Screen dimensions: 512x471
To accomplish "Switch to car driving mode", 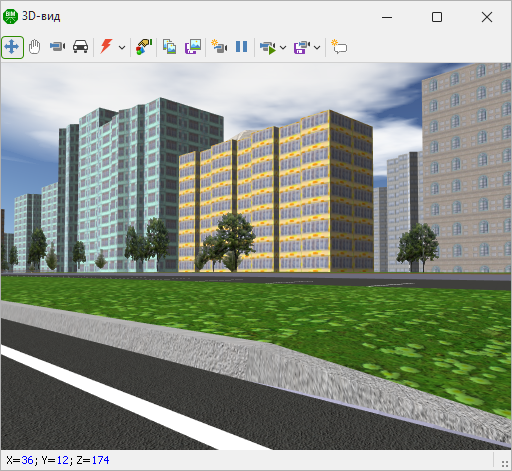I will 80,47.
